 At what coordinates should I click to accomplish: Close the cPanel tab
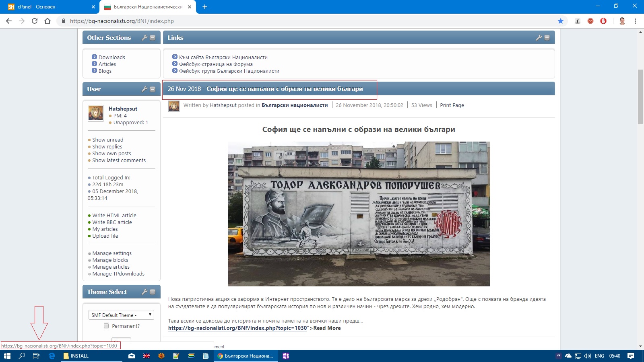(93, 7)
